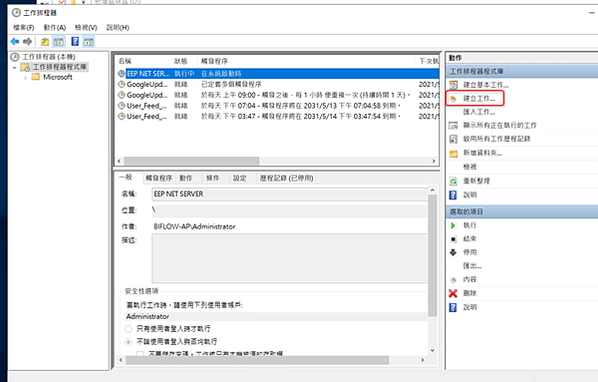Image resolution: width=598 pixels, height=382 pixels.
Task: Click 重新整理 refresh icon
Action: 453,181
